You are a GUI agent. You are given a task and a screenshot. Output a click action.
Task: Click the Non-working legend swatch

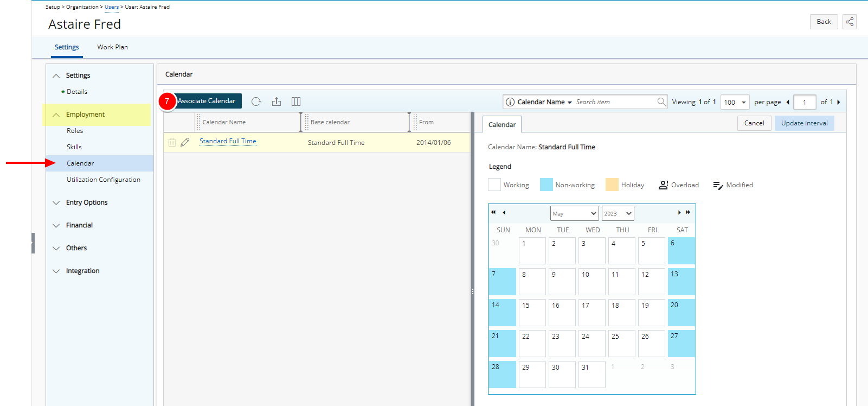(x=546, y=185)
